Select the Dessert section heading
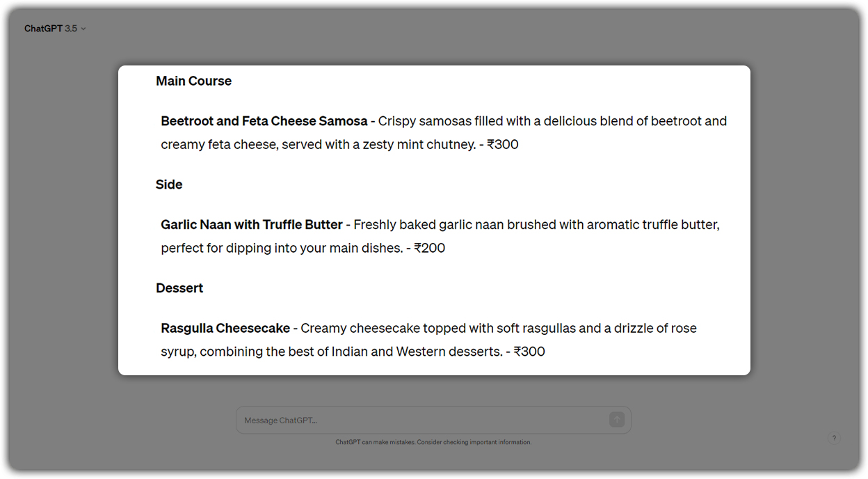Viewport: 868px width, 479px height. (x=179, y=288)
